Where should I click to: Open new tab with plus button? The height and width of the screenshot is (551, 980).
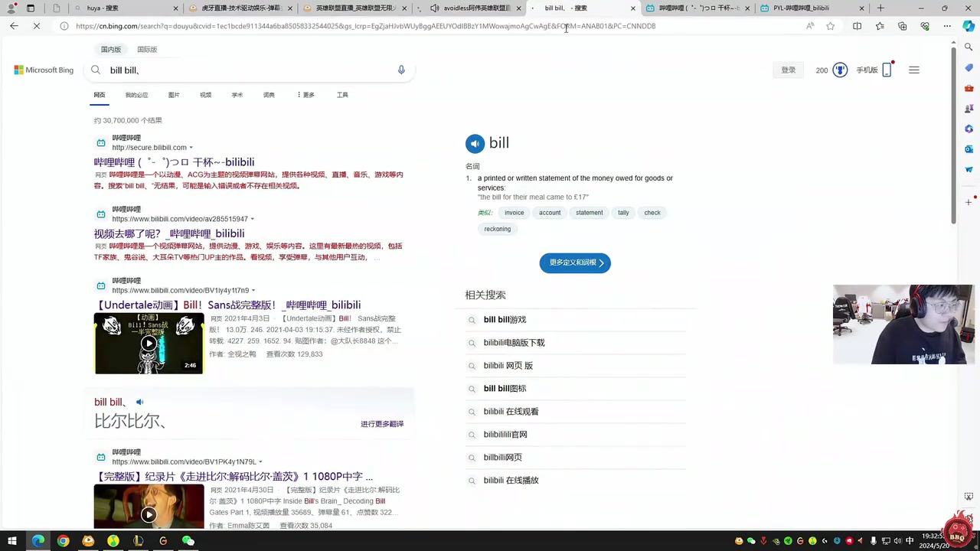[x=880, y=8]
